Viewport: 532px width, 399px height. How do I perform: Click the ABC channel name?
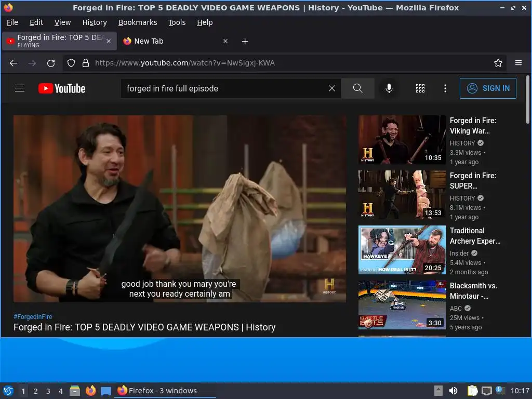456,308
